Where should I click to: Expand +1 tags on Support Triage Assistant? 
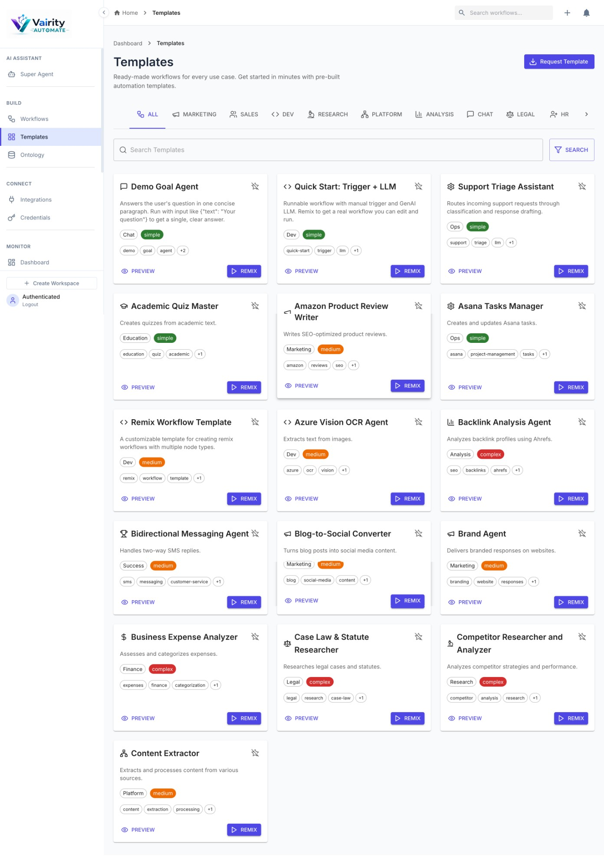pyautogui.click(x=511, y=243)
